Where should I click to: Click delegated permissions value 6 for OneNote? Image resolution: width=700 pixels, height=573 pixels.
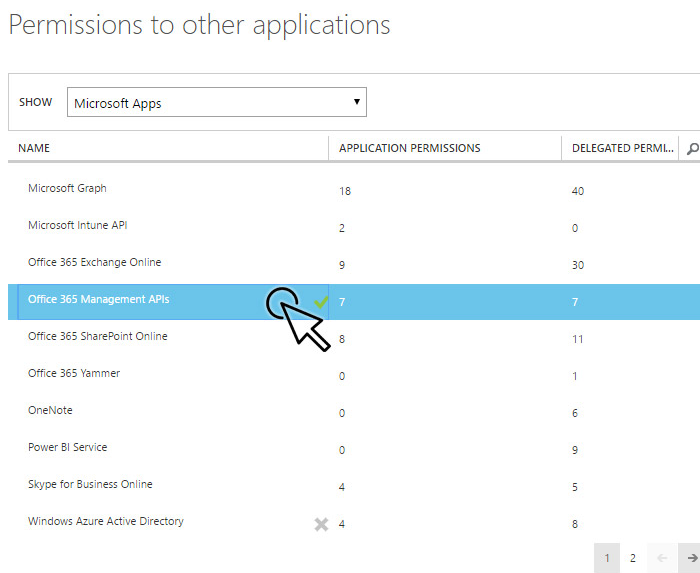coord(575,414)
